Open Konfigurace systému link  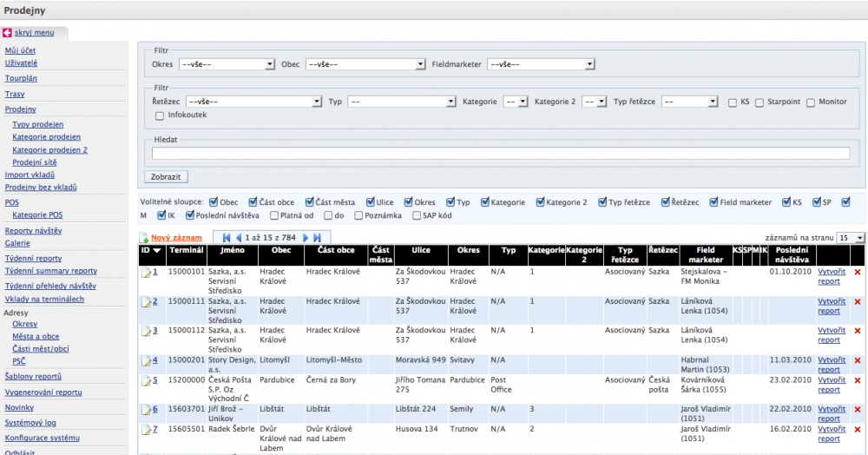(x=42, y=438)
